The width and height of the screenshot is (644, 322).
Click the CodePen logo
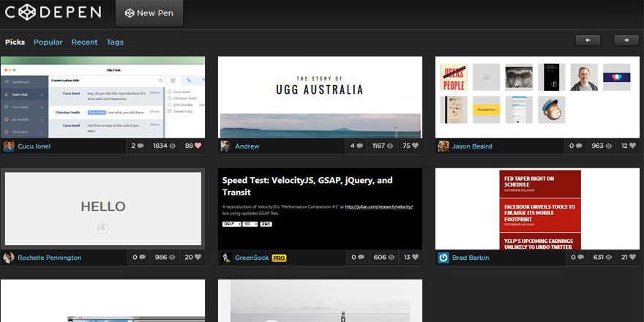(x=53, y=12)
